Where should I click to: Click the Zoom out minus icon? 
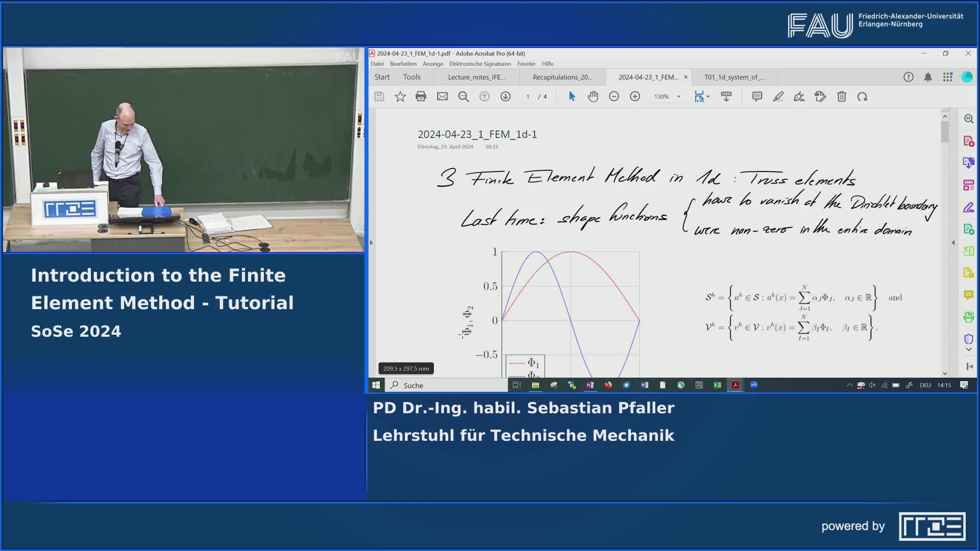tap(614, 96)
